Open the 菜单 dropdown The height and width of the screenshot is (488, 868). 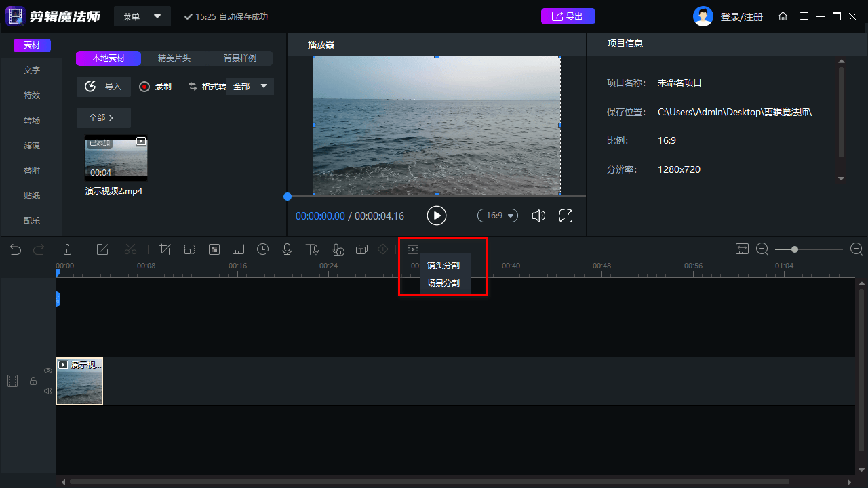coord(142,16)
